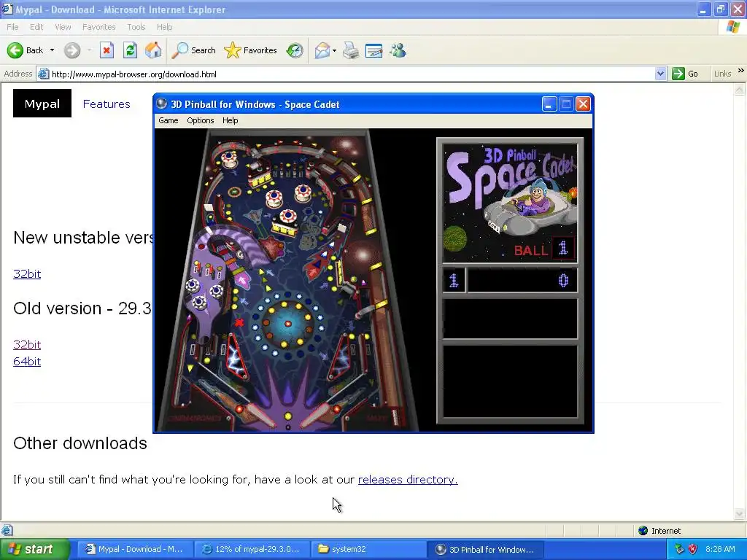Click the 64bit download link
Image resolution: width=747 pixels, height=560 pixels.
pyautogui.click(x=27, y=362)
